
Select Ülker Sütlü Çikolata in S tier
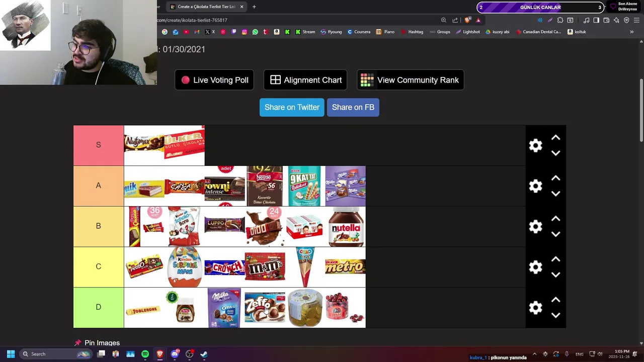pyautogui.click(x=185, y=145)
